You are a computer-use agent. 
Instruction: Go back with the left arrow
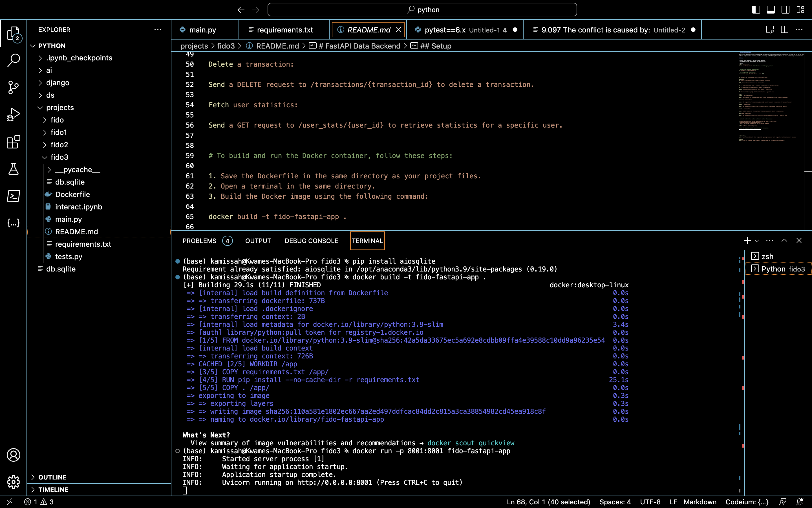click(241, 10)
